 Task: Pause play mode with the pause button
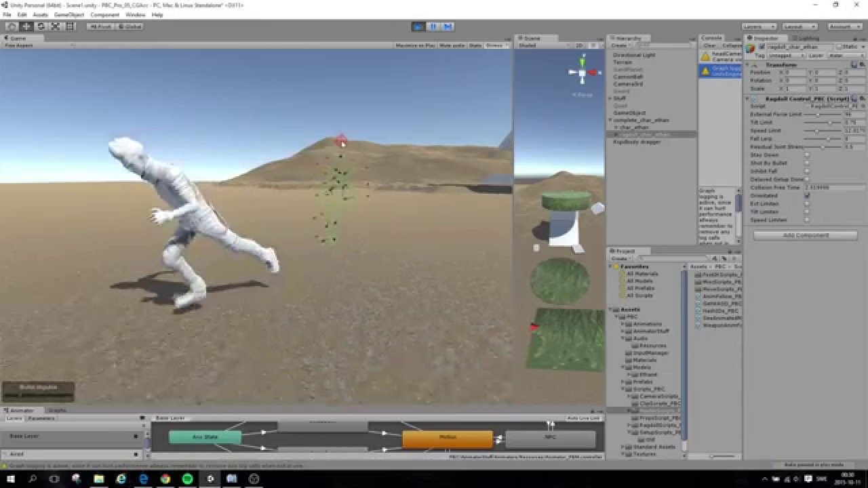point(432,26)
